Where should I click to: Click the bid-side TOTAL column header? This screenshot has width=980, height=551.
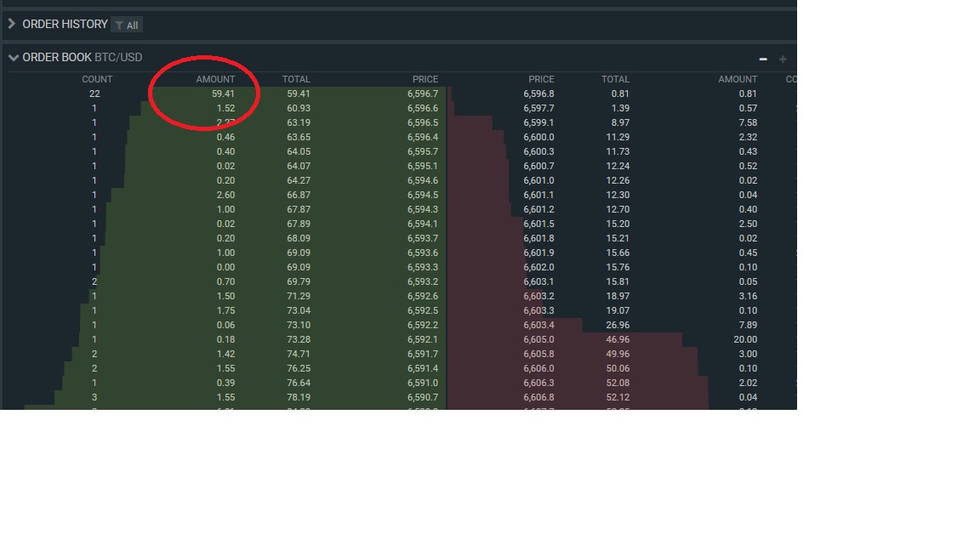point(296,79)
